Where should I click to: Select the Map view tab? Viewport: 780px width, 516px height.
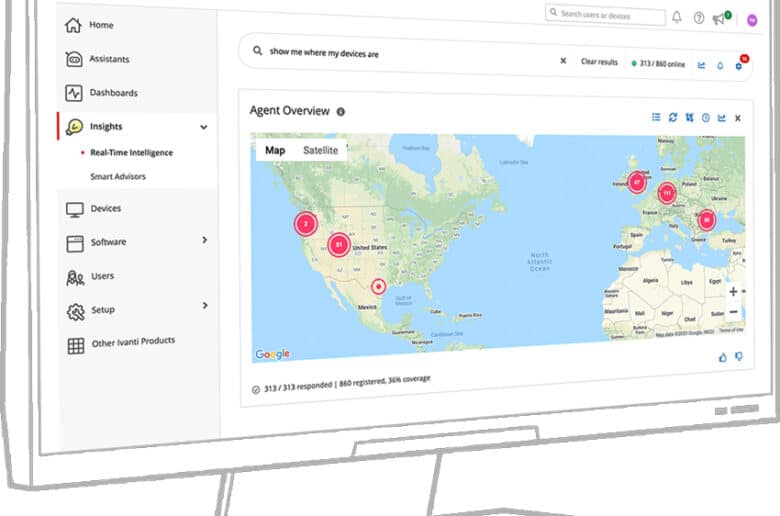pyautogui.click(x=275, y=150)
